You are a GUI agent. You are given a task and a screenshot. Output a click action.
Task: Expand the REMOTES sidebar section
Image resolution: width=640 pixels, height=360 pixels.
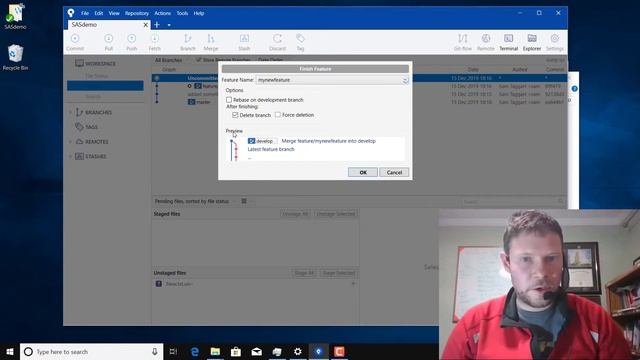pos(71,142)
